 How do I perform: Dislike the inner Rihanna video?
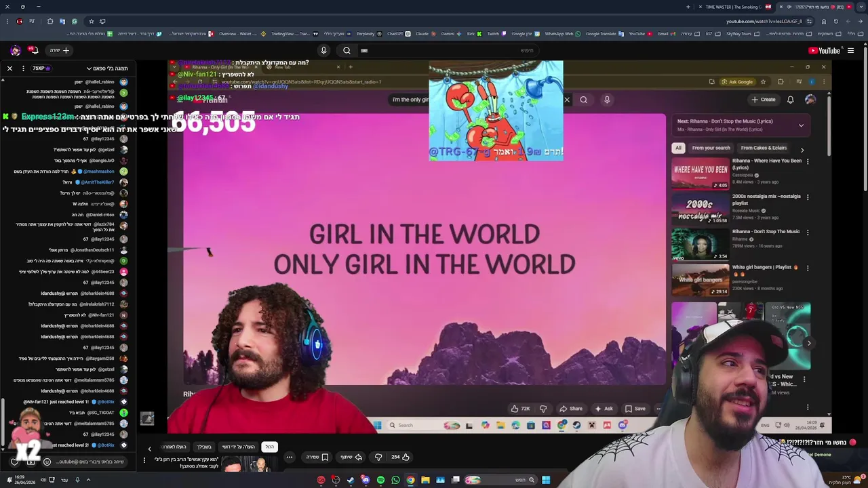click(x=543, y=409)
